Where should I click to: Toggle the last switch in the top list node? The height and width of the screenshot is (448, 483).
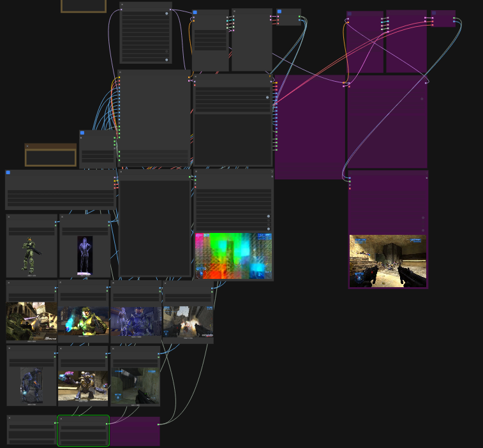click(167, 60)
